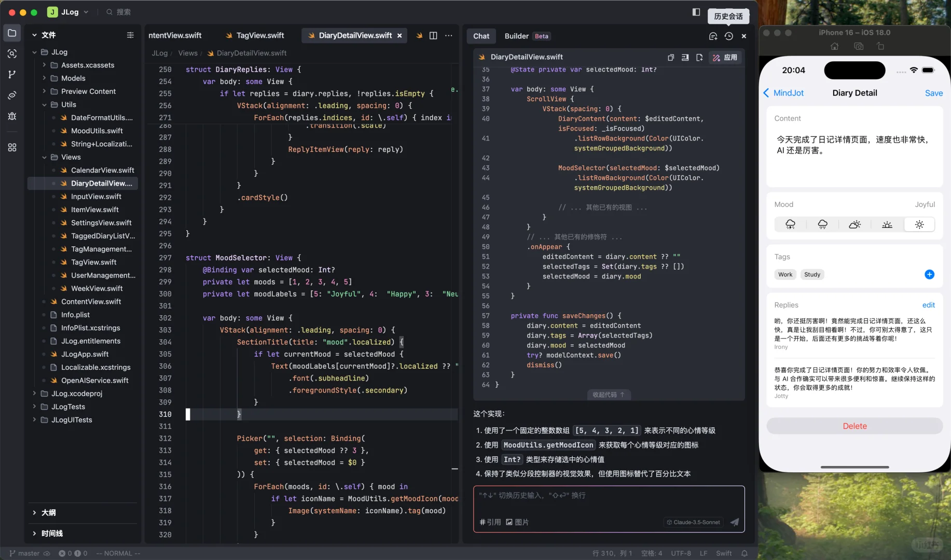Copy the chat code block
Image resolution: width=951 pixels, height=560 pixels.
[x=671, y=58]
